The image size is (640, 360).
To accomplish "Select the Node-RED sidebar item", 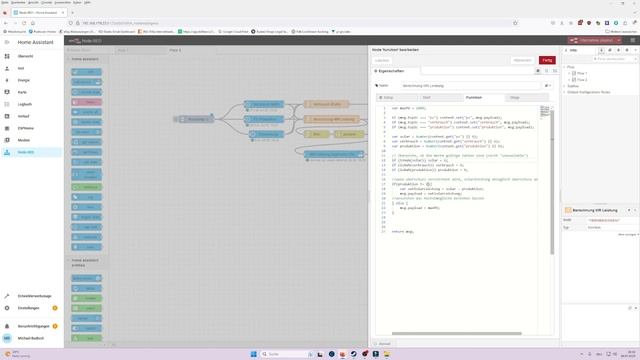I will [x=31, y=152].
